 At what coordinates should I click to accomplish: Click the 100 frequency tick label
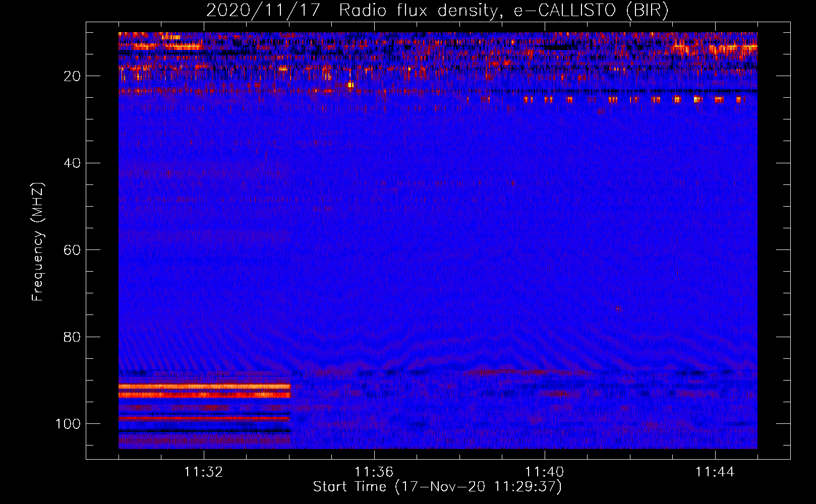click(68, 424)
